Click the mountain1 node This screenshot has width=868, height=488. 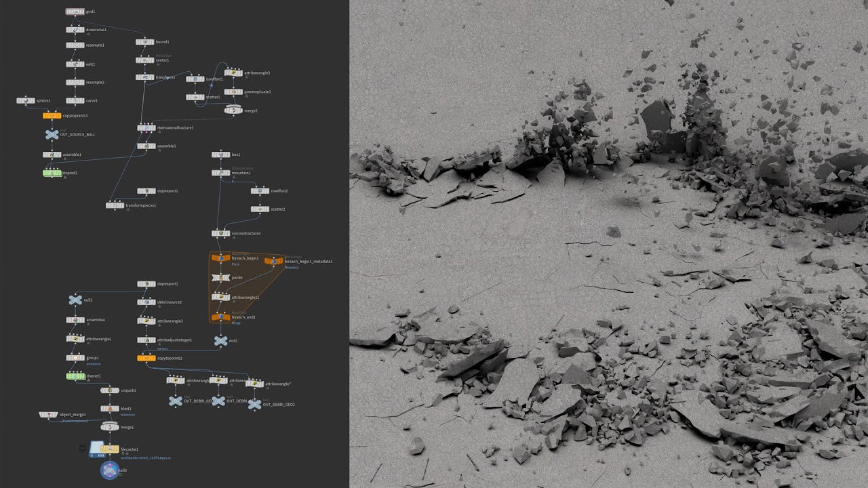[x=220, y=173]
